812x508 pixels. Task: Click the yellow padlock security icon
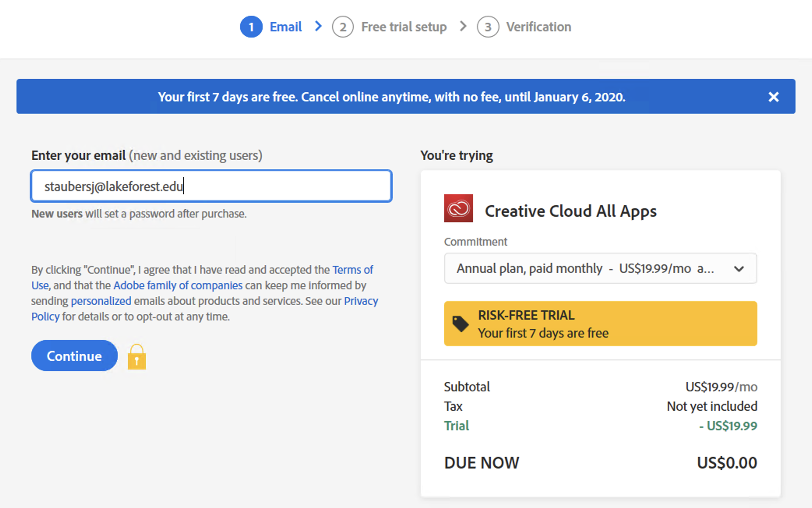click(x=137, y=357)
